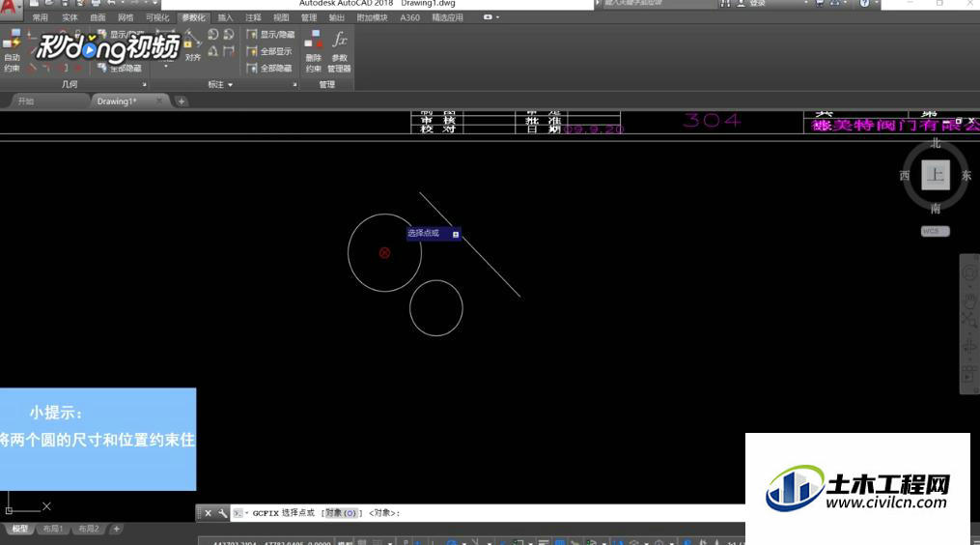The image size is (980, 545).
Task: Click 全部隐藏 in the dimensional (标注) panel
Action: (270, 69)
